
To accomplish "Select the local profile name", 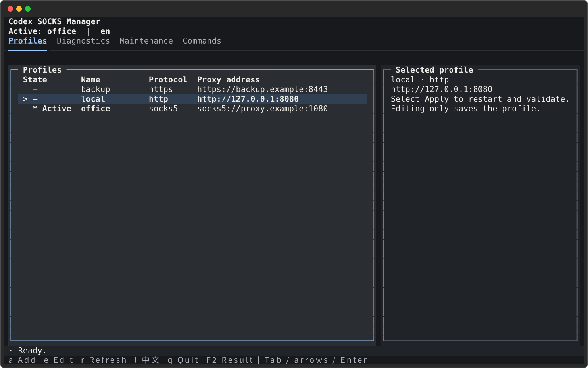I will pos(93,99).
